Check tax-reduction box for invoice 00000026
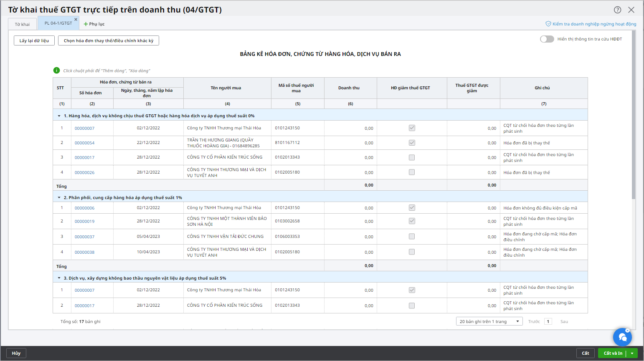 click(412, 172)
